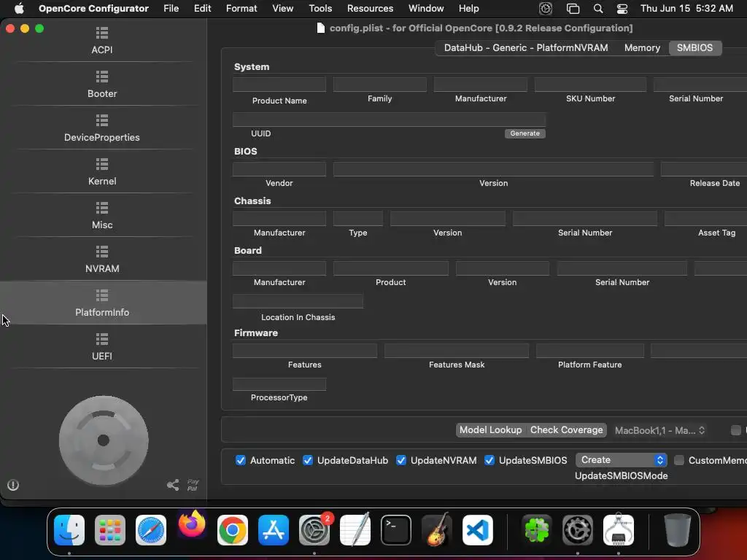This screenshot has width=747, height=560.
Task: Open the Edit menu
Action: coord(203,9)
